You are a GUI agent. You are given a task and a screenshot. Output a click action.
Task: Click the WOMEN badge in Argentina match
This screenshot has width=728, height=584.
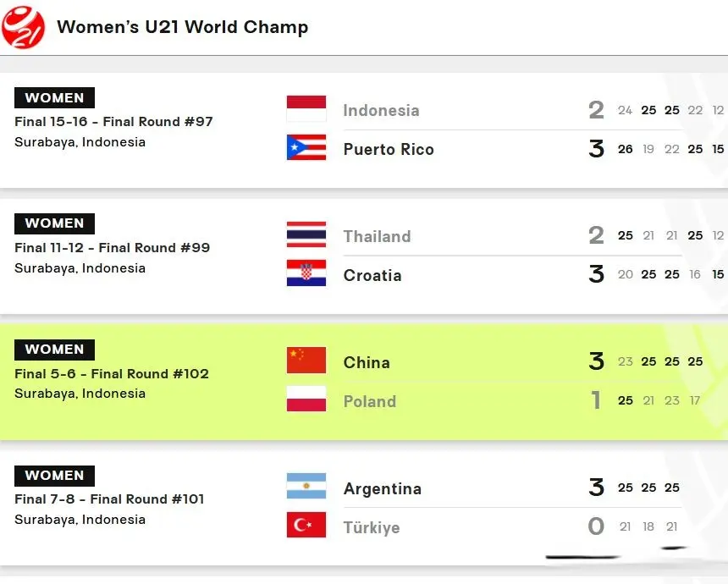(x=54, y=476)
